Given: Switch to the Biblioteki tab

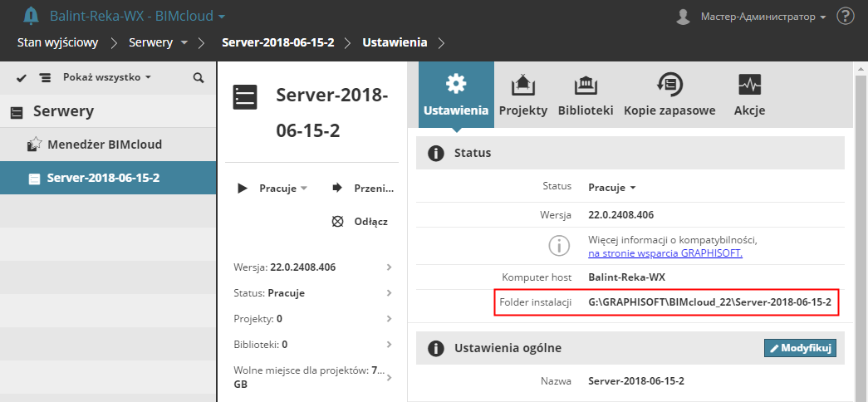Looking at the screenshot, I should click(586, 95).
